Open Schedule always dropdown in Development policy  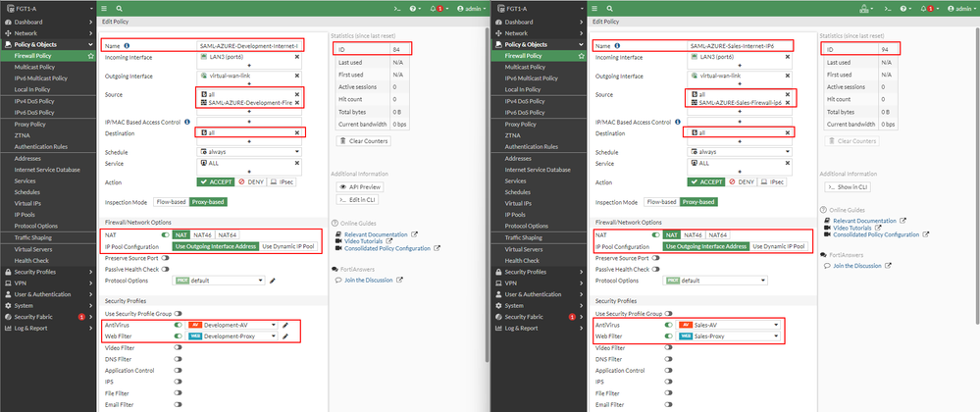point(249,152)
